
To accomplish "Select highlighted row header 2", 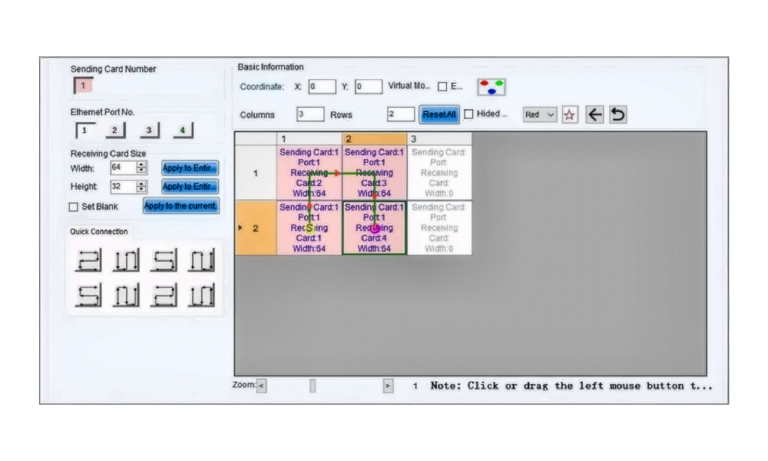I will 256,228.
